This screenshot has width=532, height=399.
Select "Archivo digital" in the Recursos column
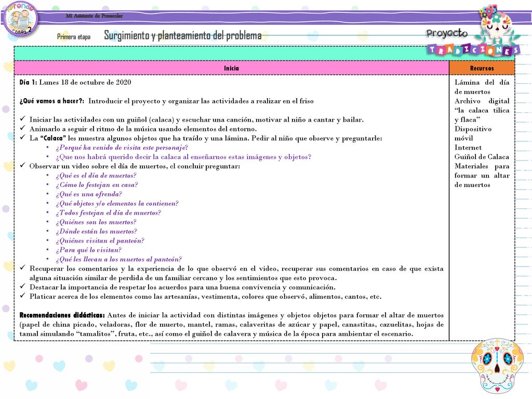482,101
